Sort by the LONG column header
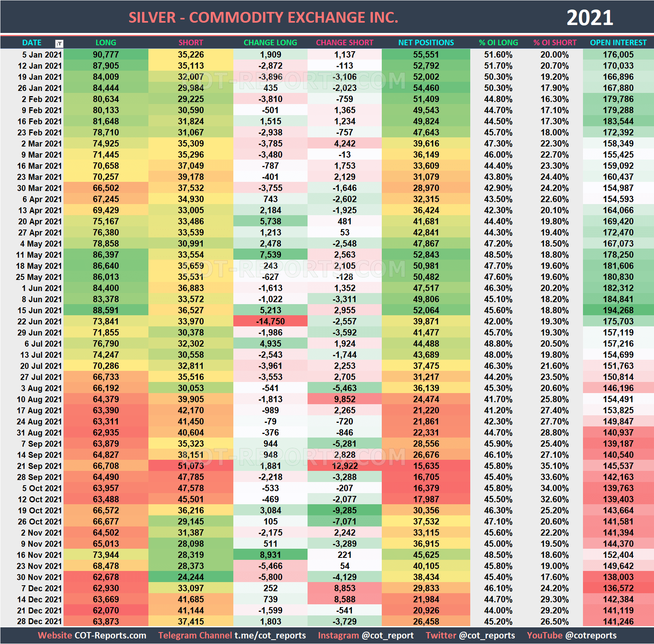 pos(106,42)
